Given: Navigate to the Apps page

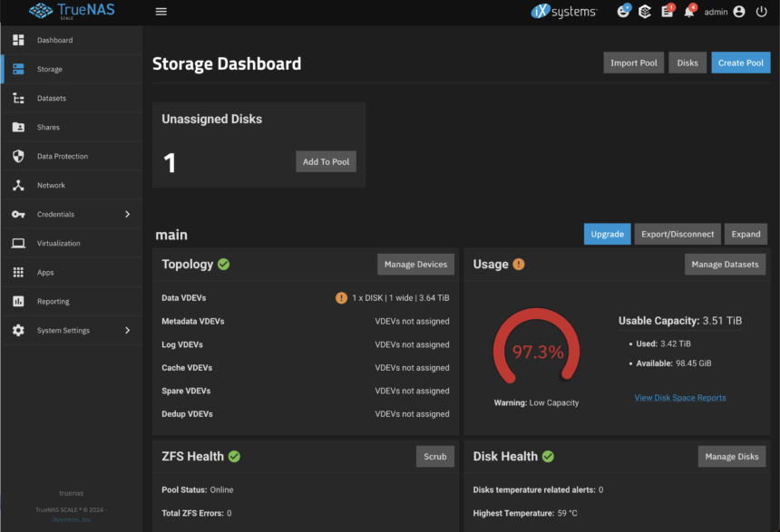Looking at the screenshot, I should click(x=45, y=273).
